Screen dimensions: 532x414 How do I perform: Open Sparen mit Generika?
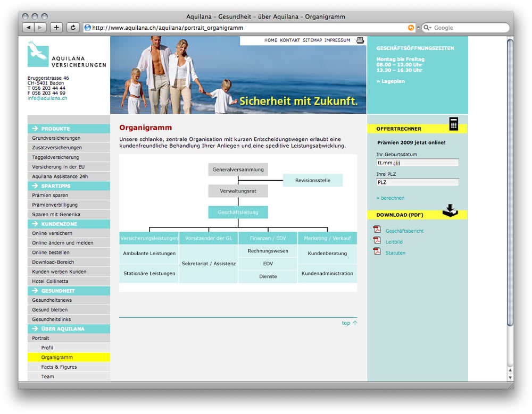tap(69, 214)
